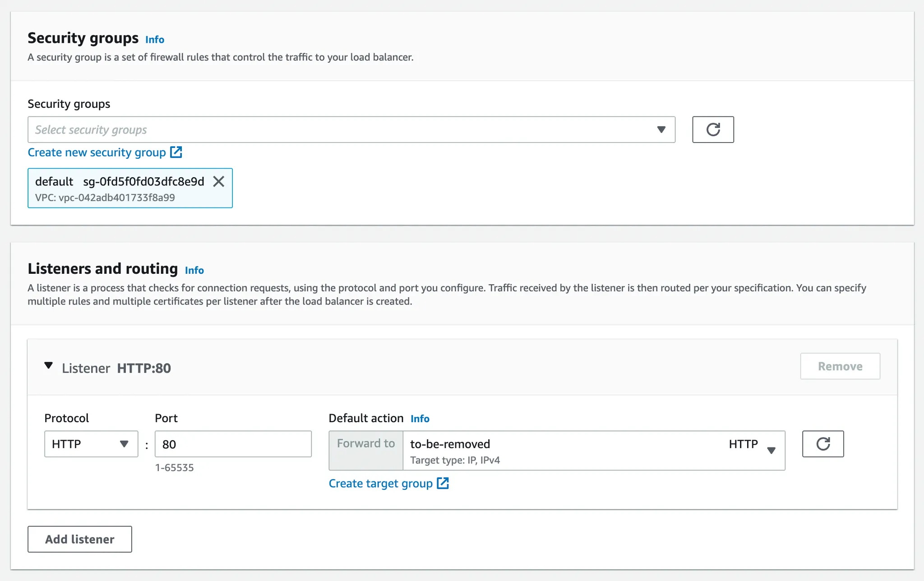Image resolution: width=924 pixels, height=581 pixels.
Task: Remove the default security group chip
Action: point(219,181)
